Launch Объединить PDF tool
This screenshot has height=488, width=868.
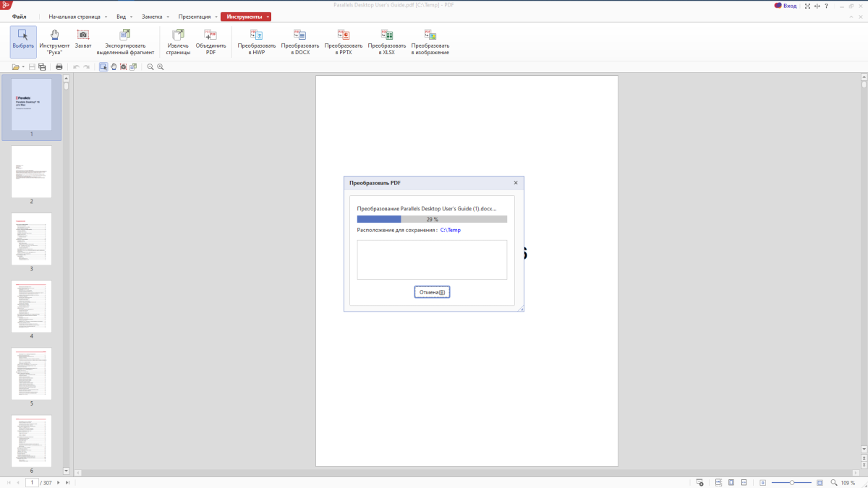[210, 40]
